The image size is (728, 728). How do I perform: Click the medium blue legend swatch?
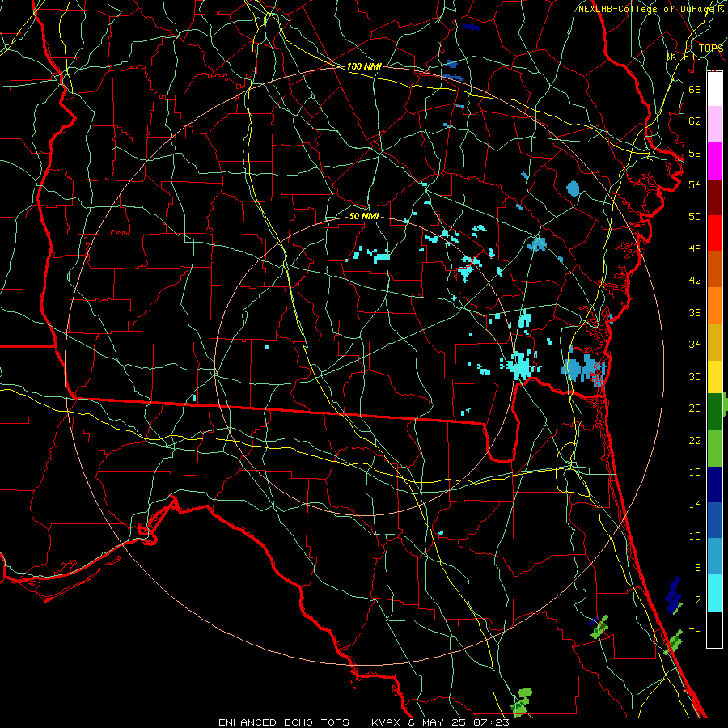(714, 520)
